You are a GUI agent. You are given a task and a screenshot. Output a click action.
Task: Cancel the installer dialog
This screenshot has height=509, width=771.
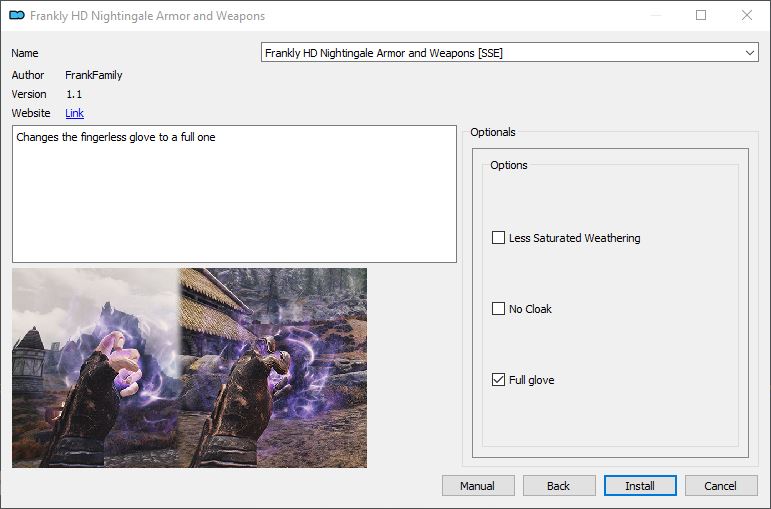pyautogui.click(x=721, y=486)
